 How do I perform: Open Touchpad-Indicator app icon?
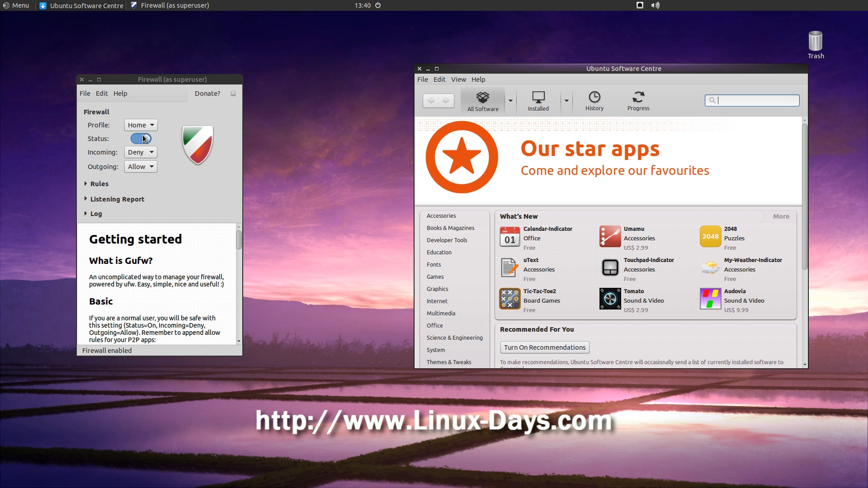(610, 268)
